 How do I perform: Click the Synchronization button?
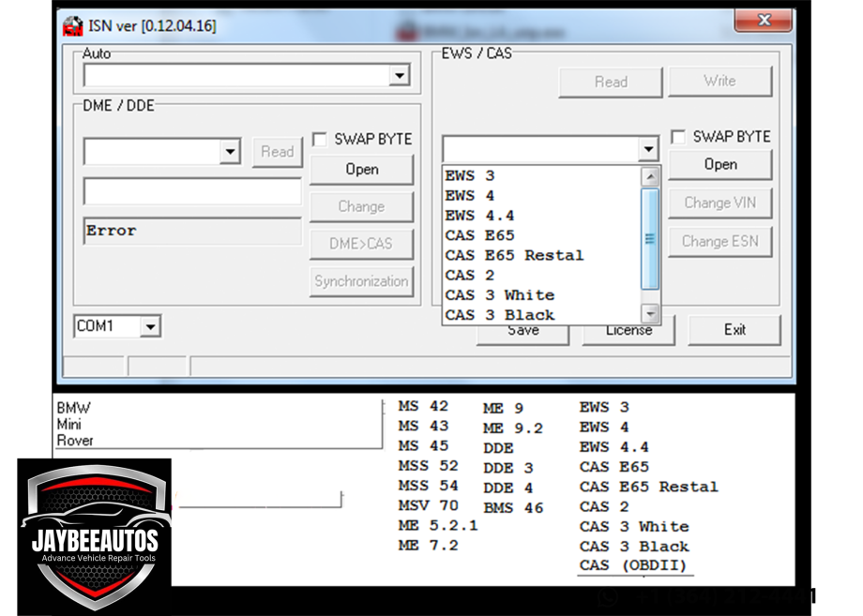tap(361, 281)
